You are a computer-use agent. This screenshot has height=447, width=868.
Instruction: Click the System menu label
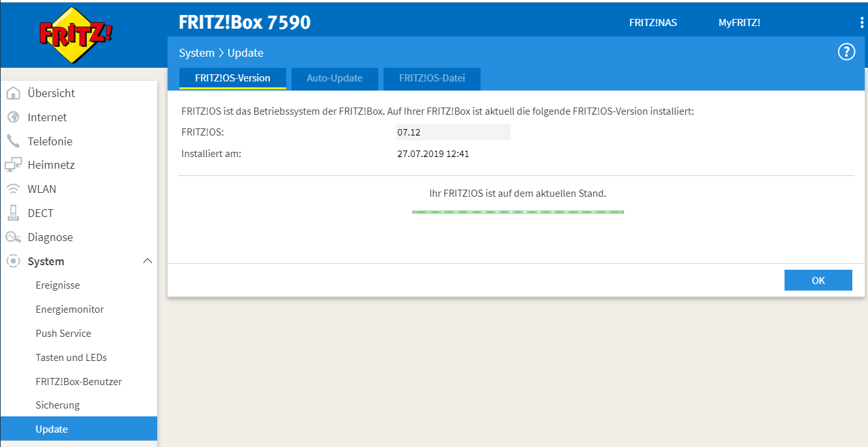coord(46,261)
